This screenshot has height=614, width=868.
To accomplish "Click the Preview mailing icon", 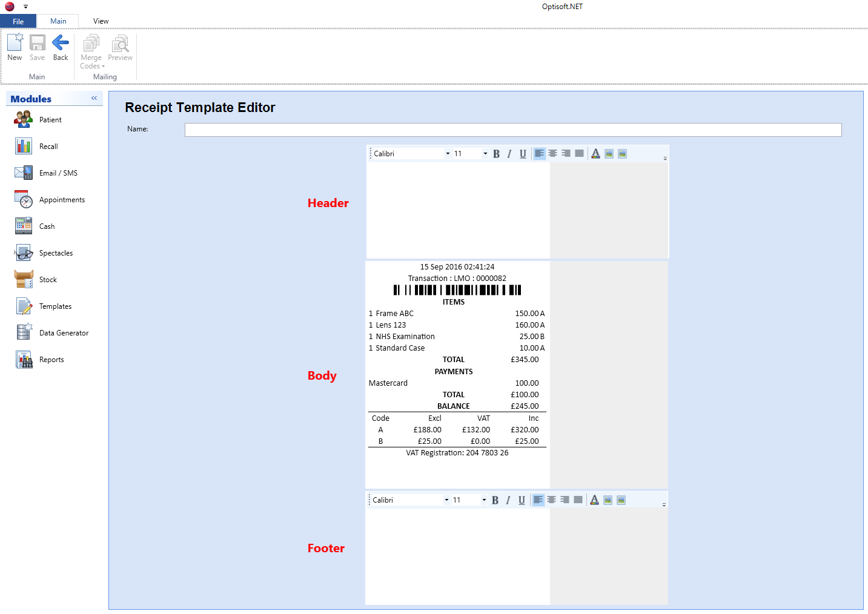I will point(121,47).
